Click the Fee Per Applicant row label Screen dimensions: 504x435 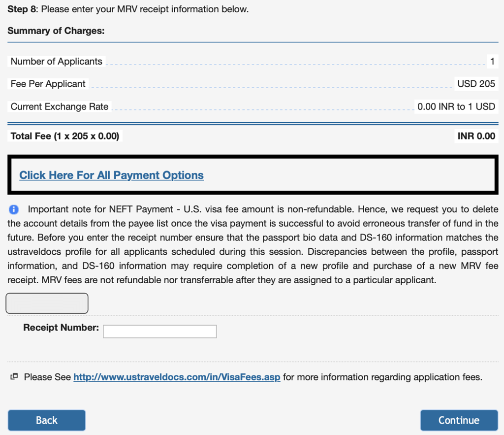(47, 84)
